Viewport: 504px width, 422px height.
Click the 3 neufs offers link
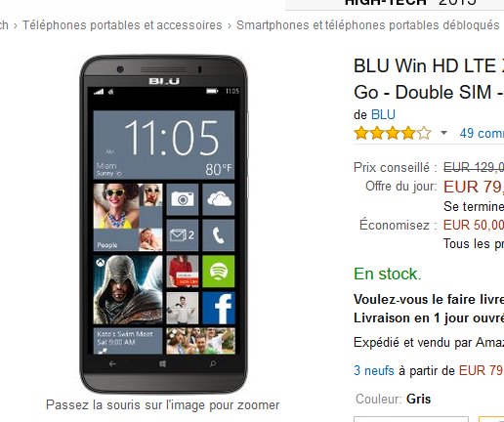click(x=374, y=370)
